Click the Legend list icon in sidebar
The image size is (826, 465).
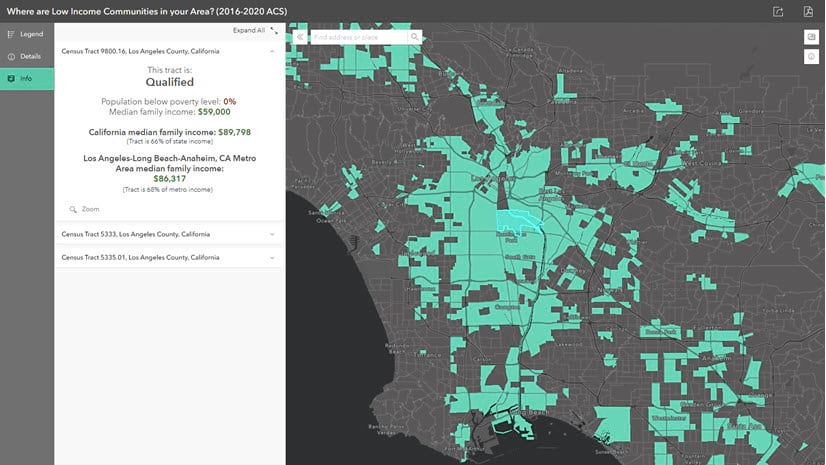pos(11,34)
